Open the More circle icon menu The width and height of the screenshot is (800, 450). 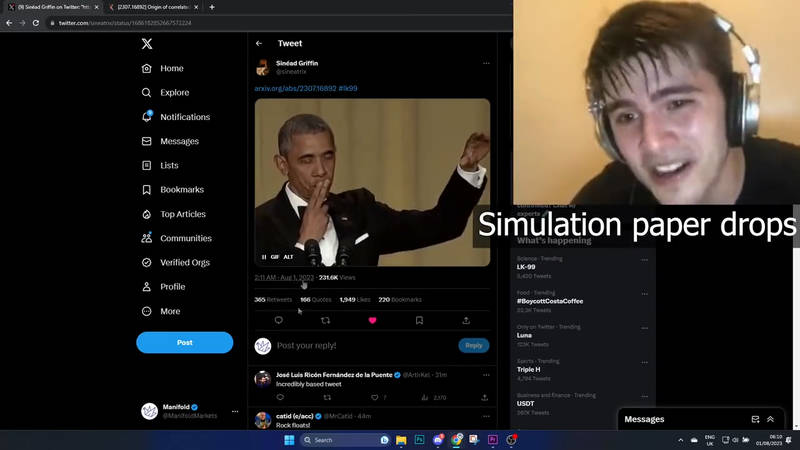146,311
